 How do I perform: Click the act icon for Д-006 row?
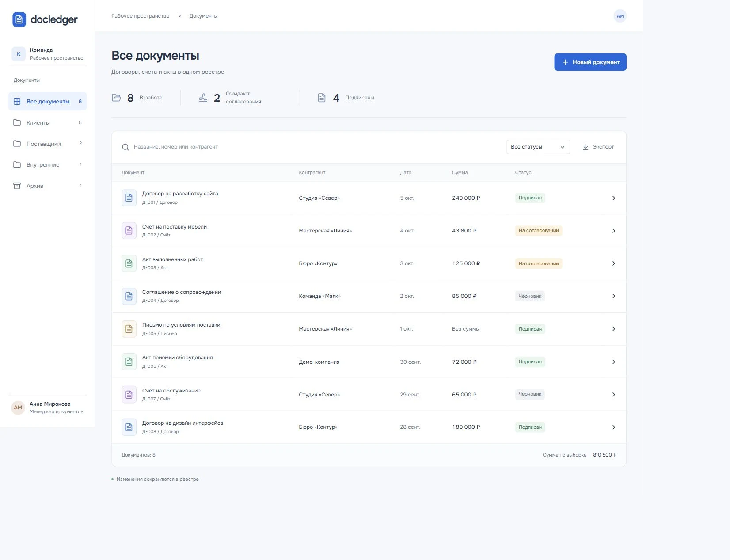click(129, 362)
